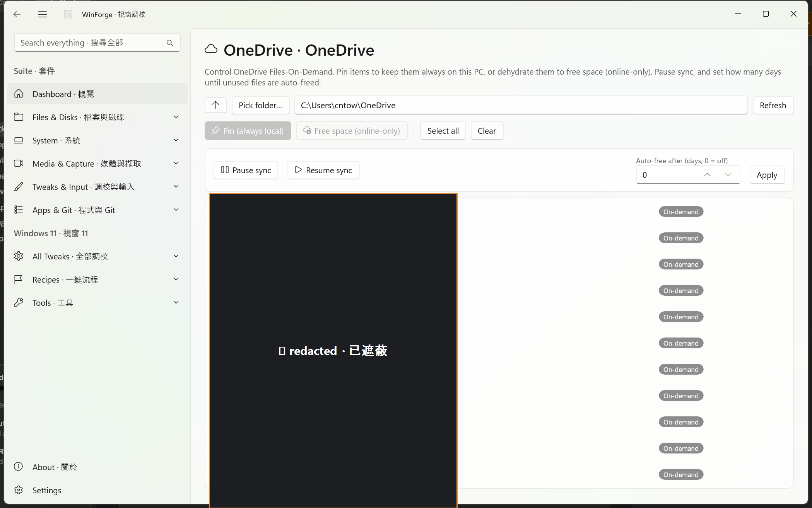Click the Apps & Git list icon
This screenshot has height=508, width=812.
[x=19, y=210]
